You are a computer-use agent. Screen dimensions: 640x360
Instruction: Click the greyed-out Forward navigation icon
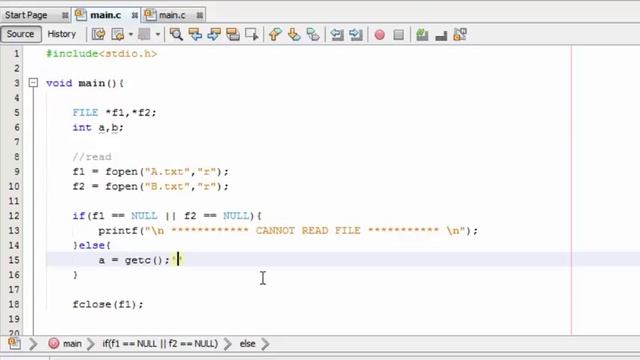coord(144,34)
